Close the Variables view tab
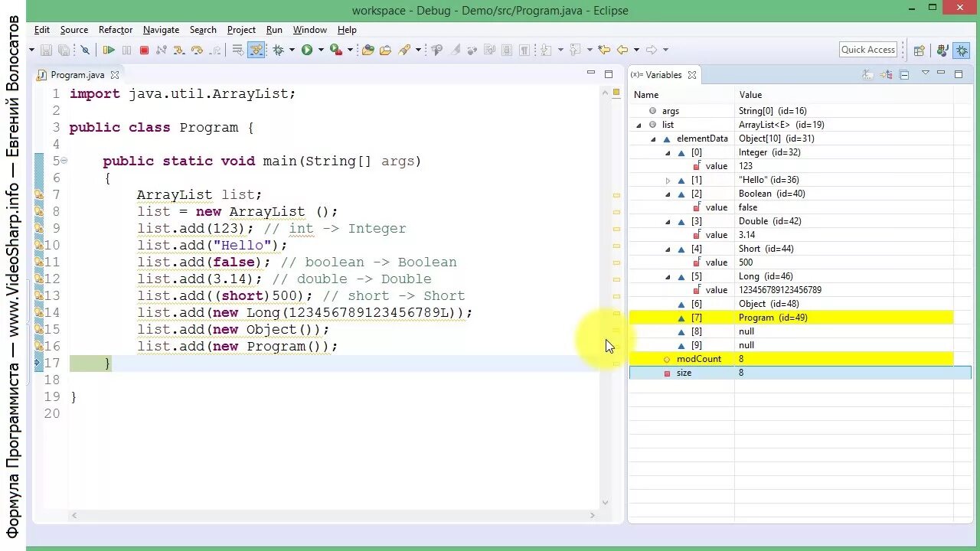This screenshot has width=980, height=551. pos(692,75)
